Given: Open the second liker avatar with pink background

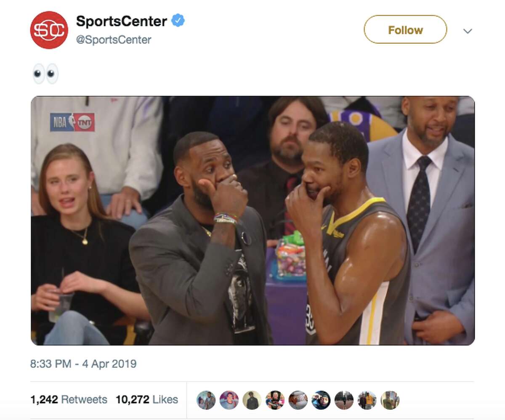Looking at the screenshot, I should 229,400.
